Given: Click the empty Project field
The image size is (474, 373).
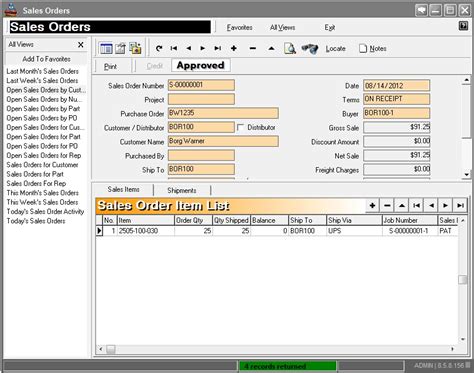Looking at the screenshot, I should [201, 99].
